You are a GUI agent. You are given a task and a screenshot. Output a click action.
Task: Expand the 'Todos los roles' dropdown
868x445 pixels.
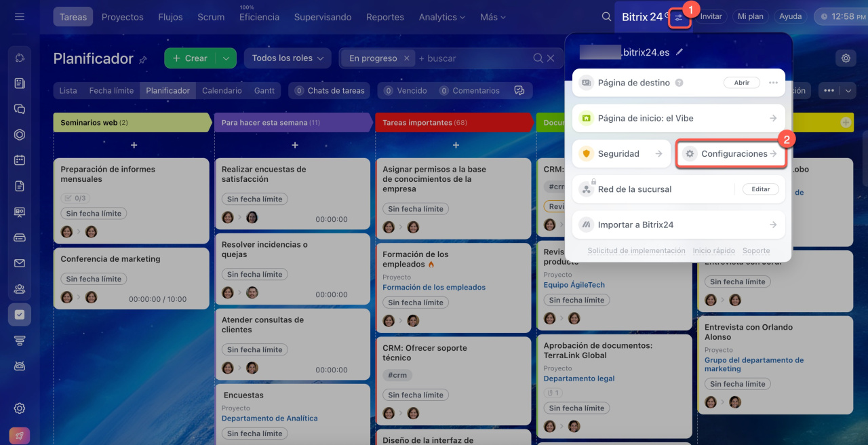(288, 58)
